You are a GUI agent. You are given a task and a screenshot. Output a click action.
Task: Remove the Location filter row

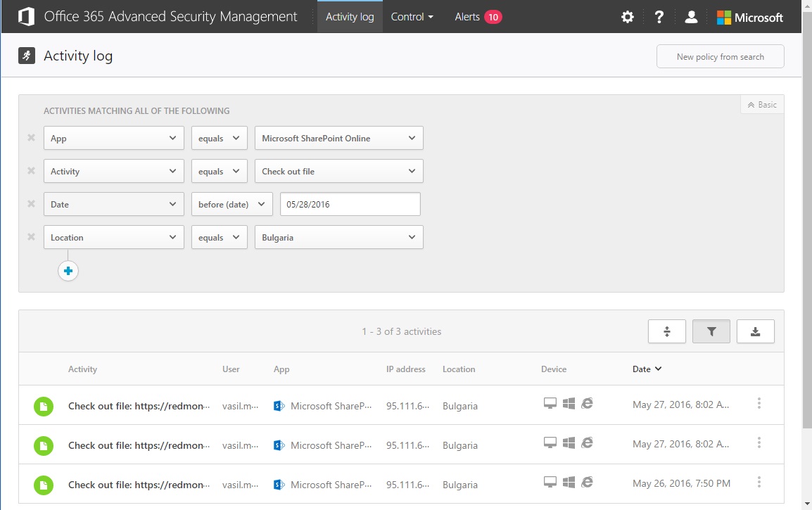click(31, 237)
